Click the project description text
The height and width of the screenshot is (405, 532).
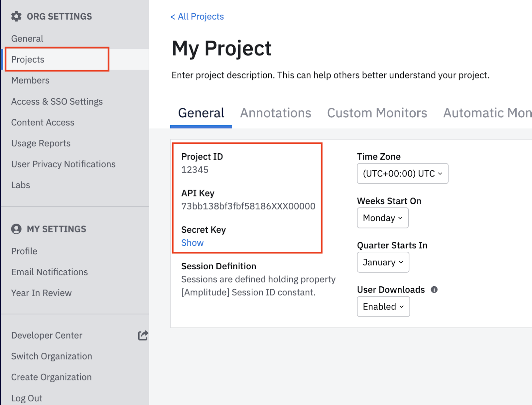[330, 75]
